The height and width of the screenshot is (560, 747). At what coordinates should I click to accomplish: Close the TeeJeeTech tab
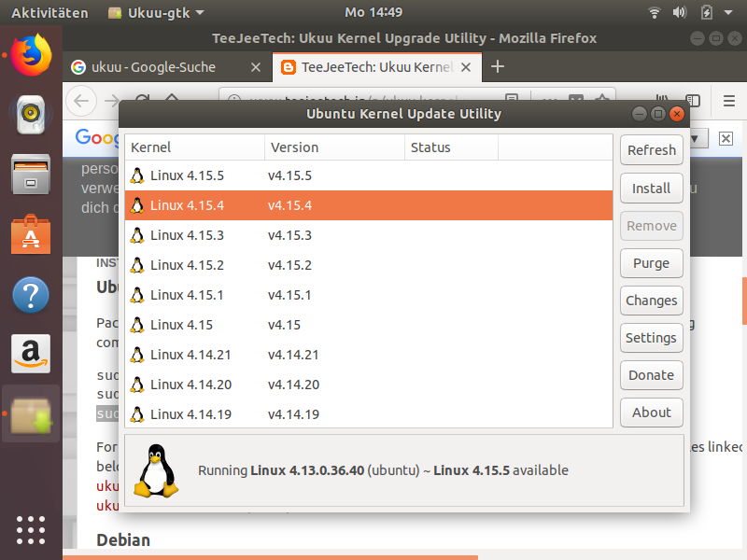[466, 67]
